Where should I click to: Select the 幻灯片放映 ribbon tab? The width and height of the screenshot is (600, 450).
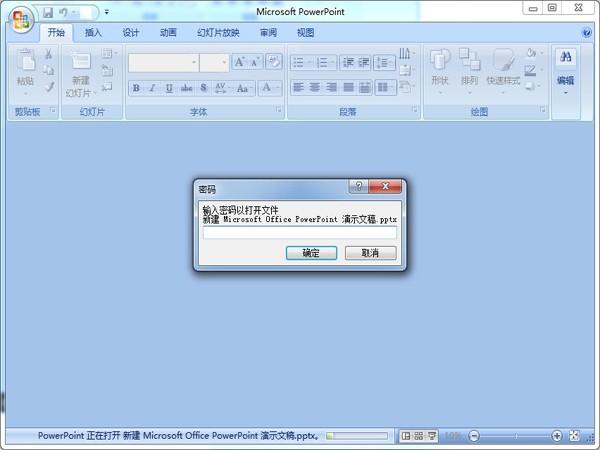coord(218,33)
